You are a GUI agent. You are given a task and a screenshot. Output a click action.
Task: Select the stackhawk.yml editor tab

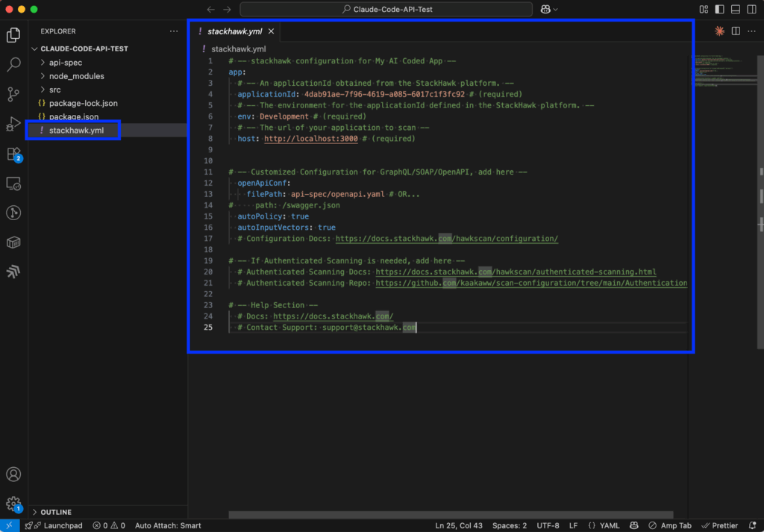pyautogui.click(x=234, y=31)
